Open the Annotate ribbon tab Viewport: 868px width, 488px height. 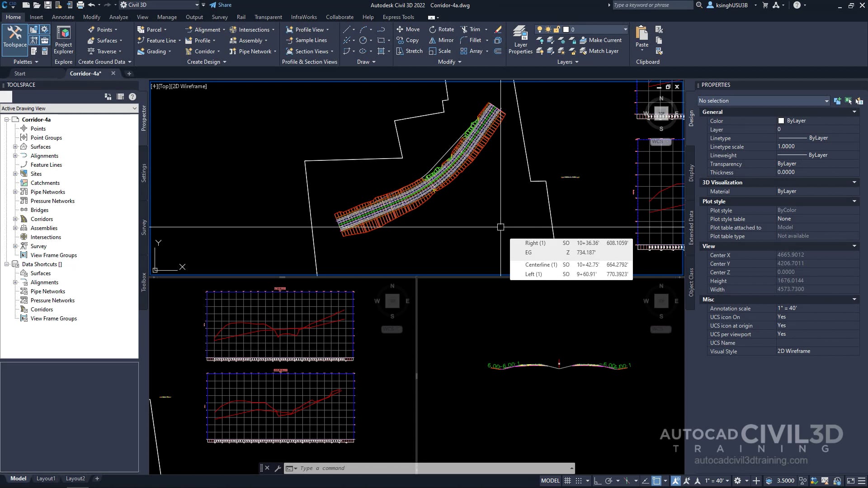pos(63,17)
